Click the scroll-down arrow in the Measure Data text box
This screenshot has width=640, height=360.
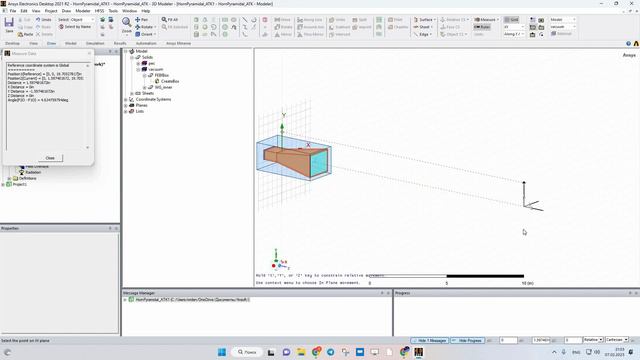pos(87,148)
